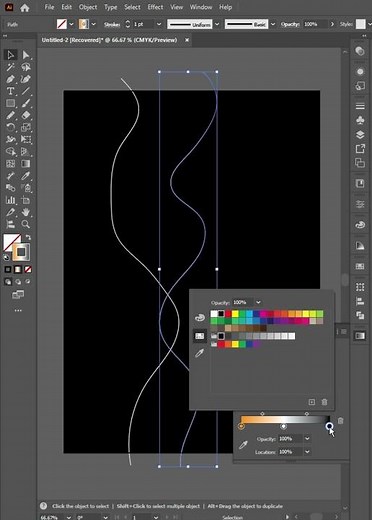Pick the Rectangle tool

point(11,103)
